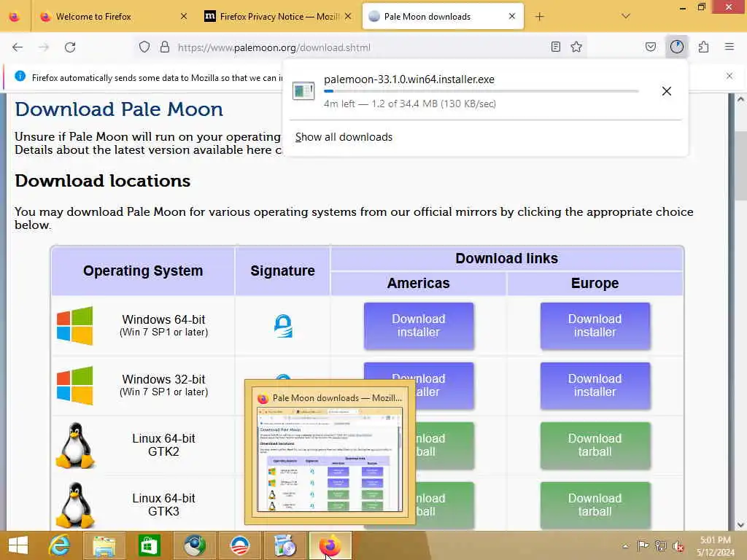The width and height of the screenshot is (747, 560).
Task: Click the Download Pale Moon heading
Action: coord(119,109)
